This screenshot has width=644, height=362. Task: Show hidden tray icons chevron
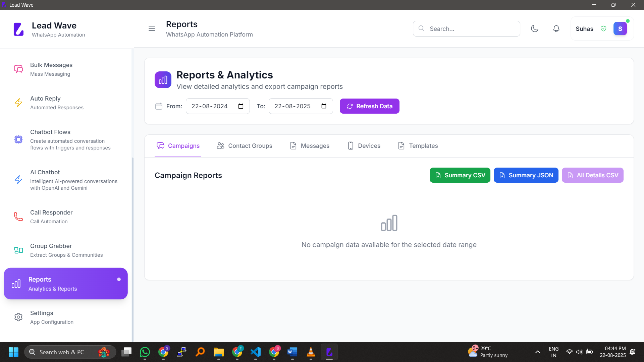click(x=538, y=352)
